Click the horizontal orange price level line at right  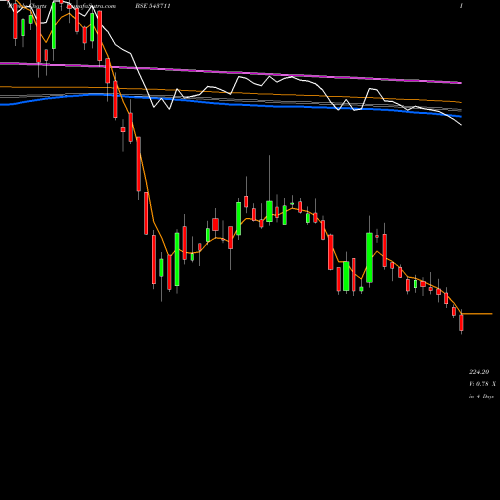pyautogui.click(x=477, y=314)
